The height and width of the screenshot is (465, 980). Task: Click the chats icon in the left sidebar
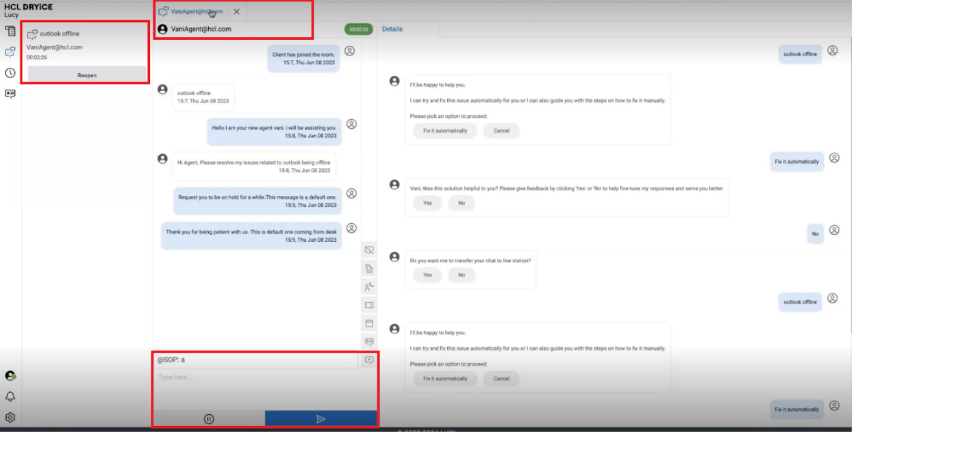pos(10,51)
